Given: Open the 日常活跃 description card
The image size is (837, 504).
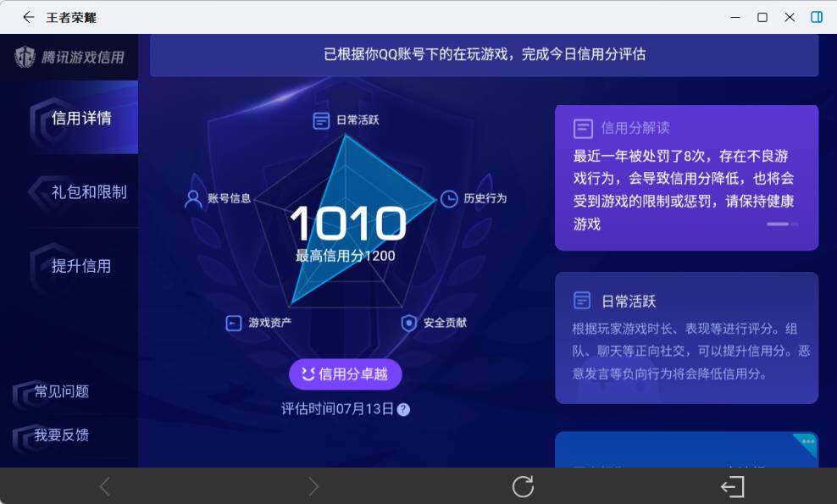Looking at the screenshot, I should click(x=686, y=338).
